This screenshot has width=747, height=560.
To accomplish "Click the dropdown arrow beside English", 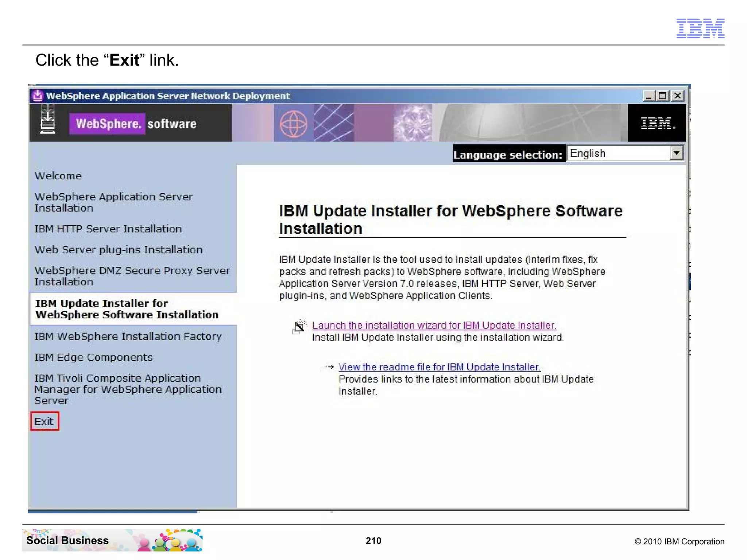I will point(676,153).
